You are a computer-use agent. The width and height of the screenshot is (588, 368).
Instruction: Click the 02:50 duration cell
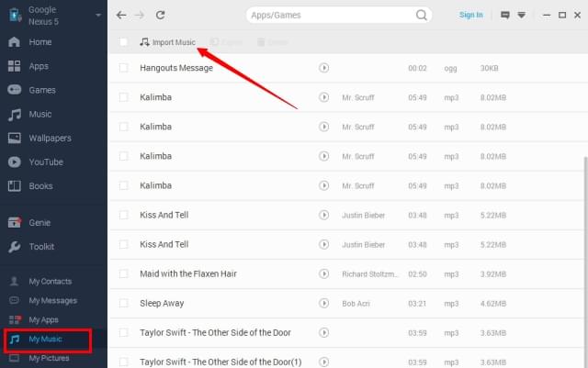click(x=417, y=274)
